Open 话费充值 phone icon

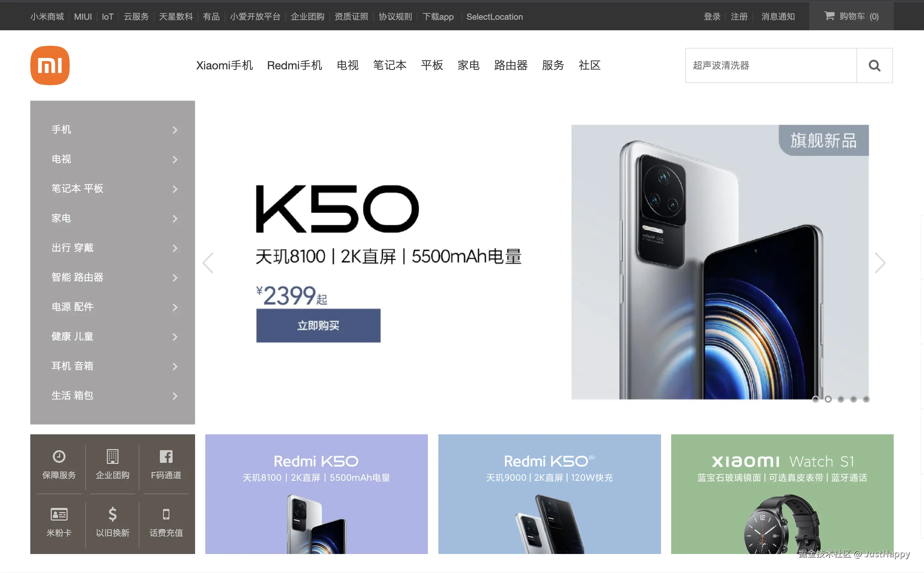tap(166, 514)
